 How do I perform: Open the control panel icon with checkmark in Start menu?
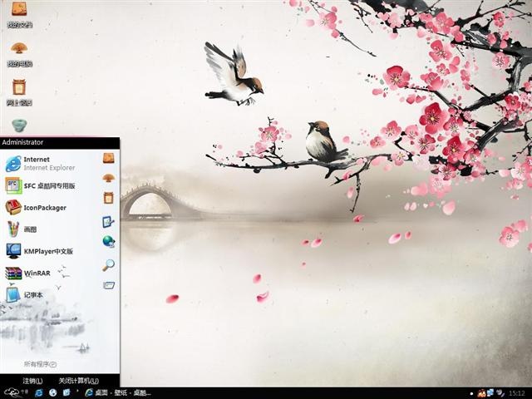pos(109,222)
